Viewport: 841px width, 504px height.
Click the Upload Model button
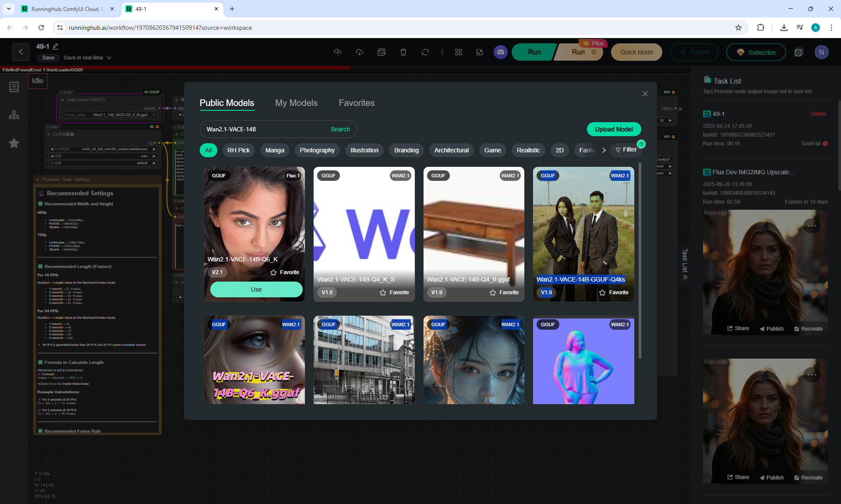click(x=613, y=129)
